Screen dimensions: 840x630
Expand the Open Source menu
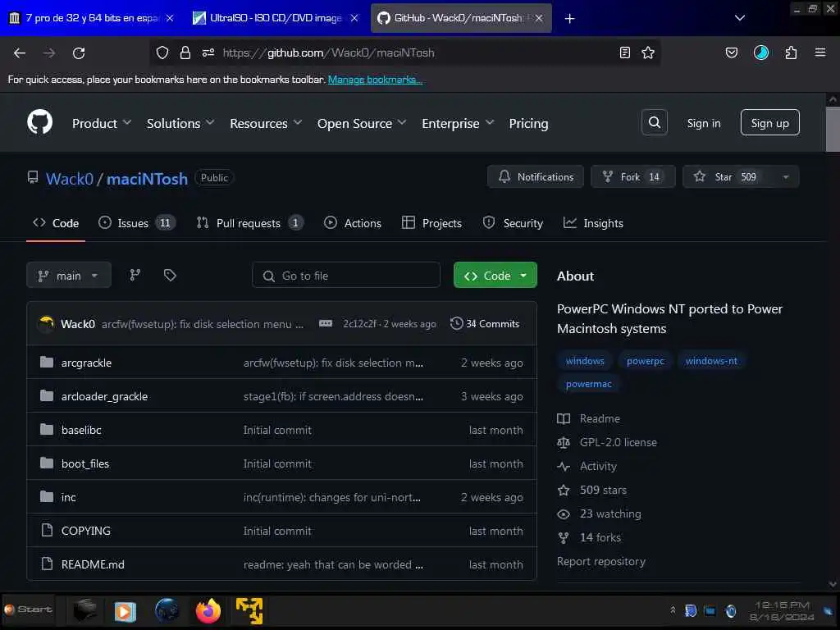(362, 123)
